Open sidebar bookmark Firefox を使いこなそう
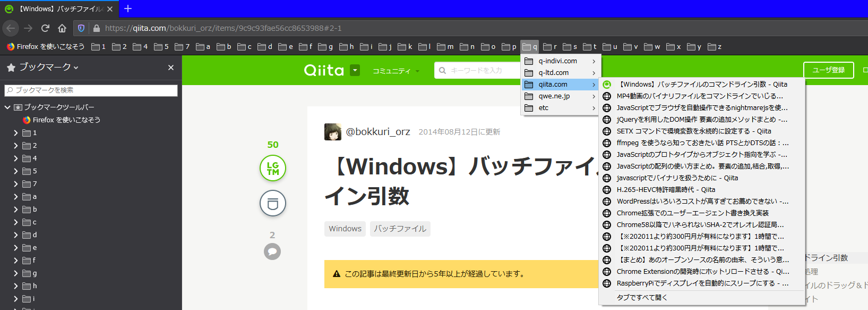Screen dimensions: 868x310 (62, 120)
